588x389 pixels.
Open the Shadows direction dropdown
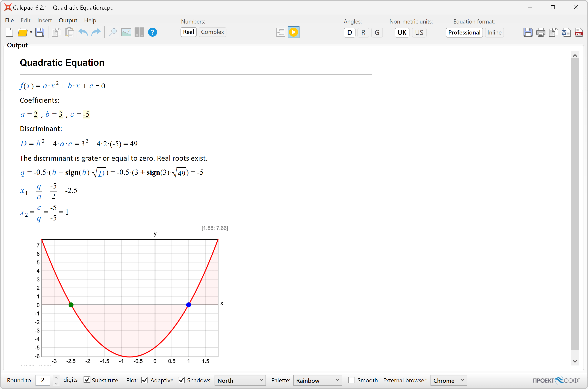click(x=240, y=380)
